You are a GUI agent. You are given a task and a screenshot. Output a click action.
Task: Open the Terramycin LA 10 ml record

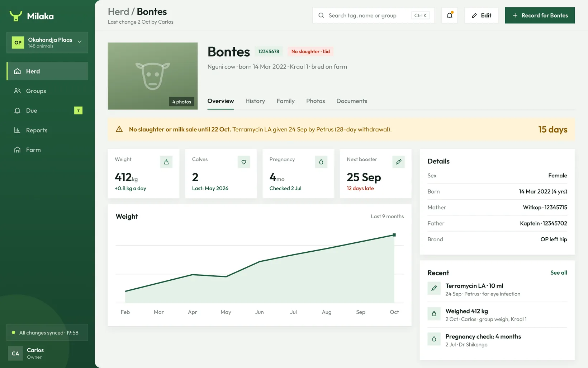point(497,289)
